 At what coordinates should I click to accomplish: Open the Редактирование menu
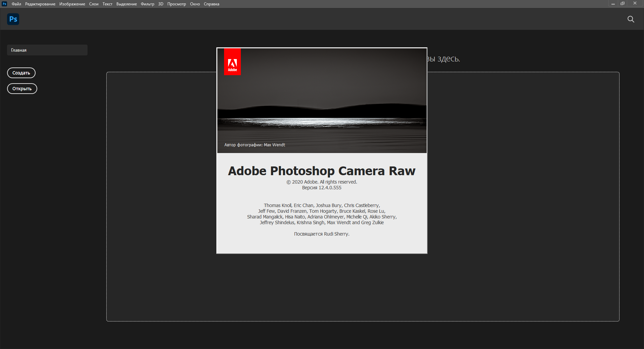click(x=40, y=4)
